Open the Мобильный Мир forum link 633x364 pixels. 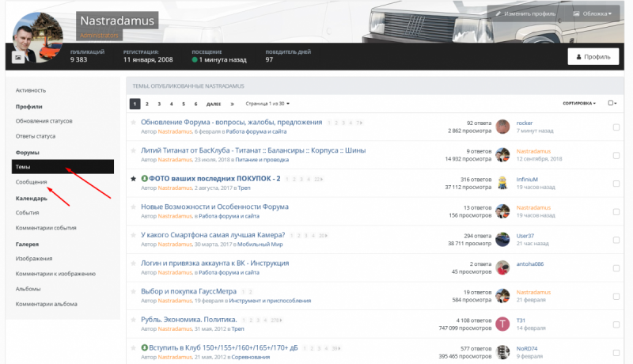pyautogui.click(x=260, y=245)
